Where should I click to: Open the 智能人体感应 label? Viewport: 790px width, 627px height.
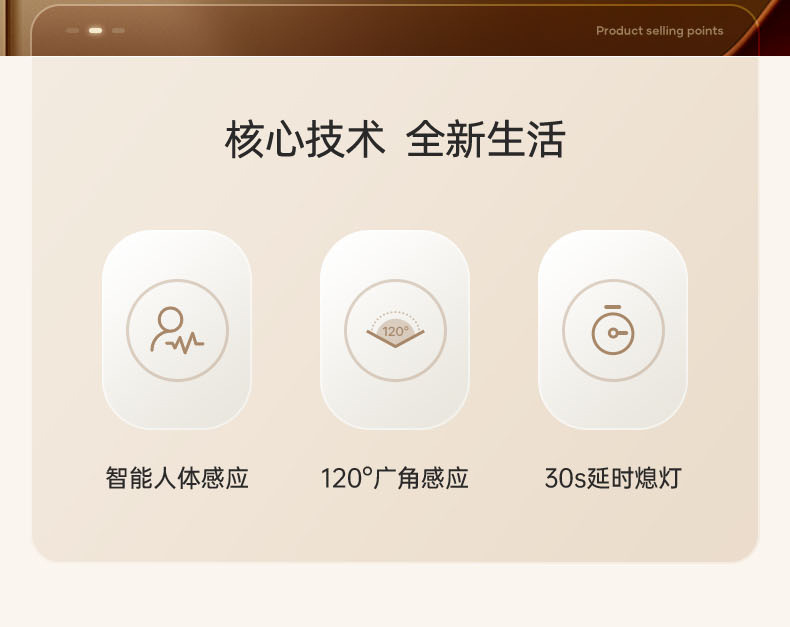177,478
